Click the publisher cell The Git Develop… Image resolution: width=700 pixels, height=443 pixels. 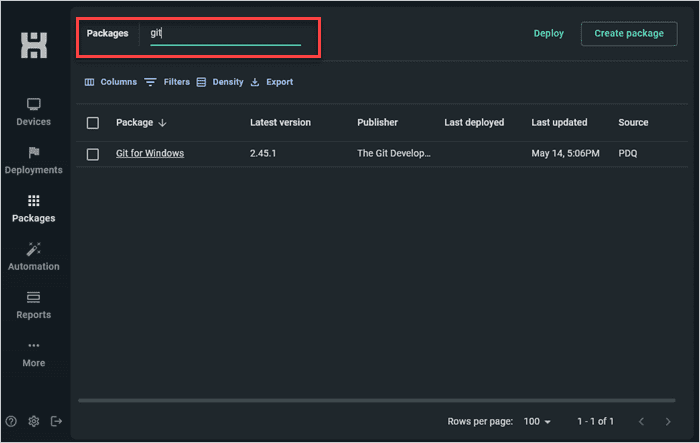click(394, 153)
